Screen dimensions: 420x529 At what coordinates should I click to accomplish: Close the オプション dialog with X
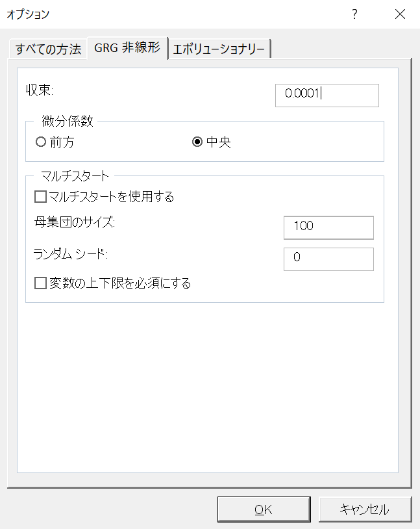400,14
